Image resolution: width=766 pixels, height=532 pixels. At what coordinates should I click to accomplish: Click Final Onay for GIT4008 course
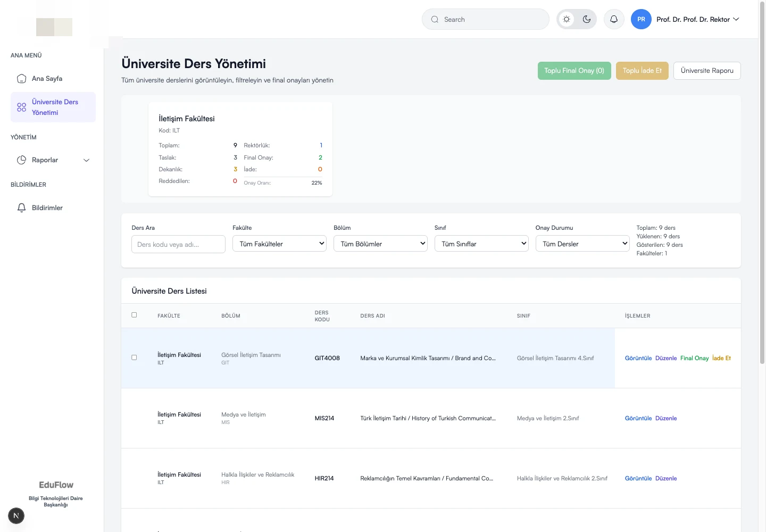pyautogui.click(x=694, y=358)
